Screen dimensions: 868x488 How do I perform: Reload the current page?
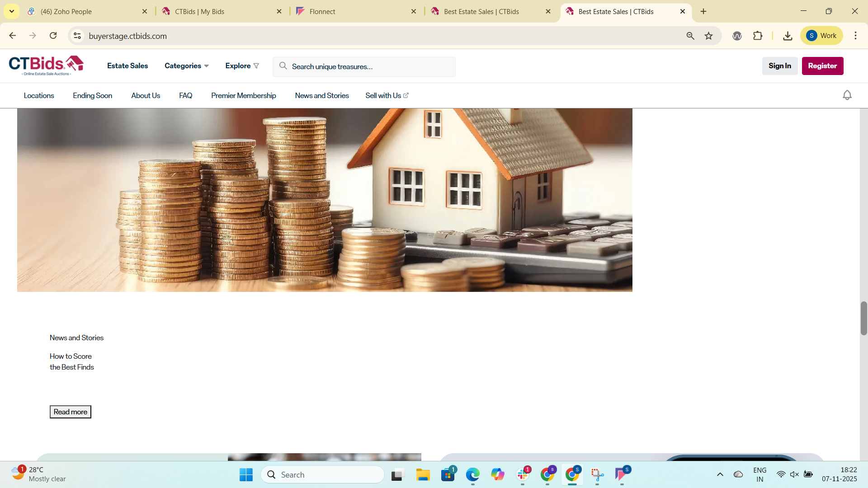click(53, 36)
